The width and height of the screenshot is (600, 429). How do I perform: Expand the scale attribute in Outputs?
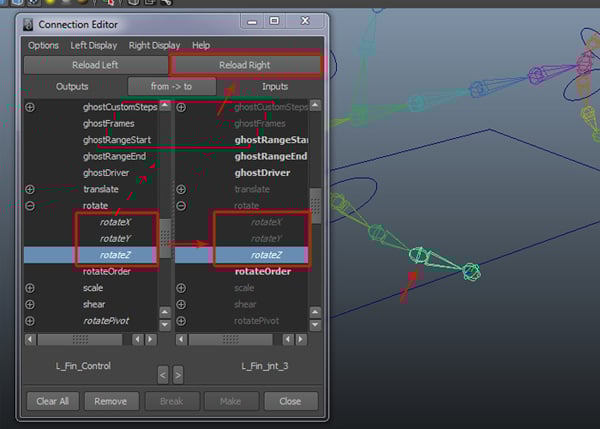coord(30,288)
